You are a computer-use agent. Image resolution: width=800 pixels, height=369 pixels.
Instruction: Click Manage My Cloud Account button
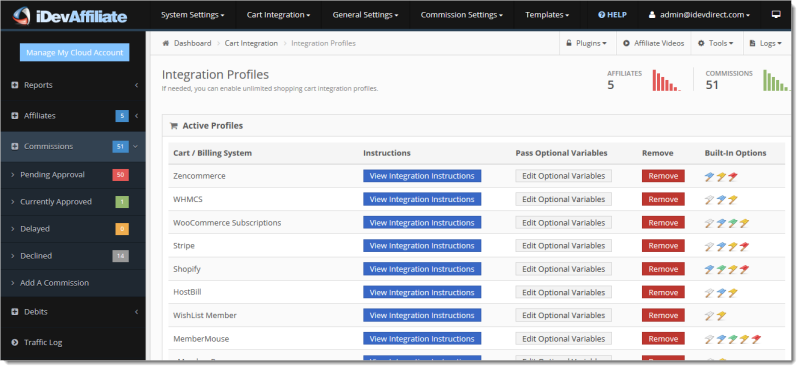point(74,53)
